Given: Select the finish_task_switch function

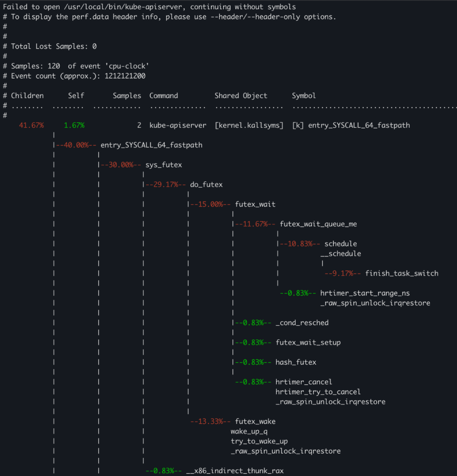Looking at the screenshot, I should (402, 274).
